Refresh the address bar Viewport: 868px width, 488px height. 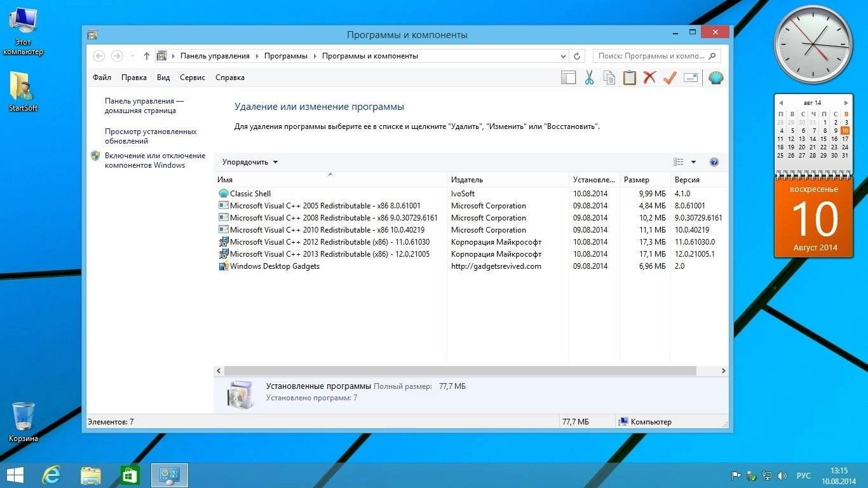point(577,56)
